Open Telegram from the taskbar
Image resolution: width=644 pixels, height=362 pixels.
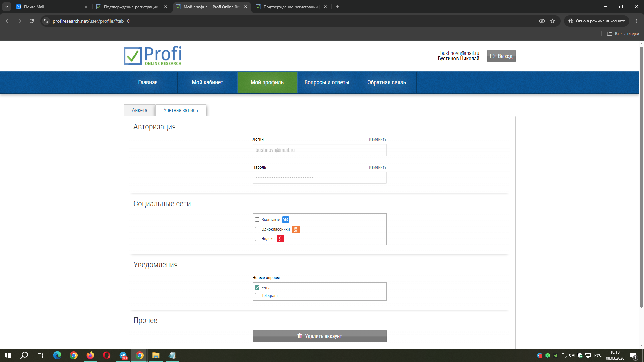coord(123,355)
